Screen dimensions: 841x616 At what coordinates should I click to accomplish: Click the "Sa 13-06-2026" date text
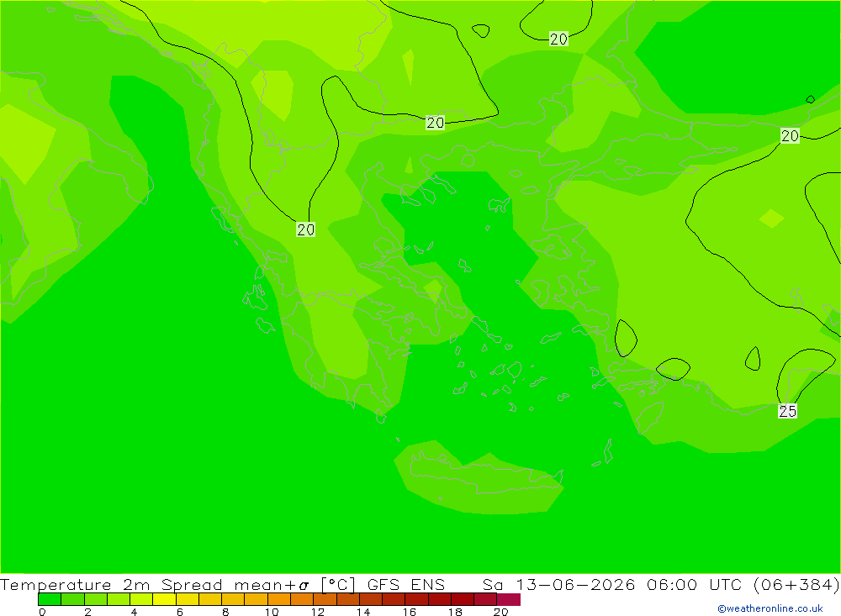(x=559, y=584)
